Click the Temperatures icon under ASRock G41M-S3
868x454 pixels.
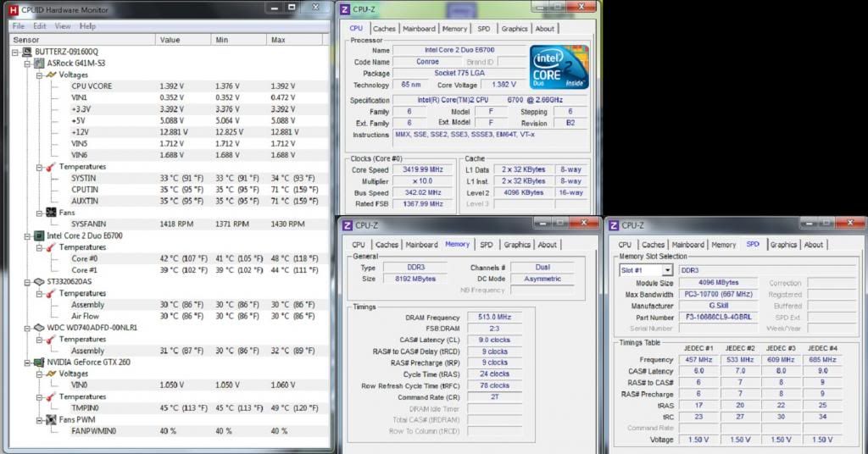coord(51,167)
